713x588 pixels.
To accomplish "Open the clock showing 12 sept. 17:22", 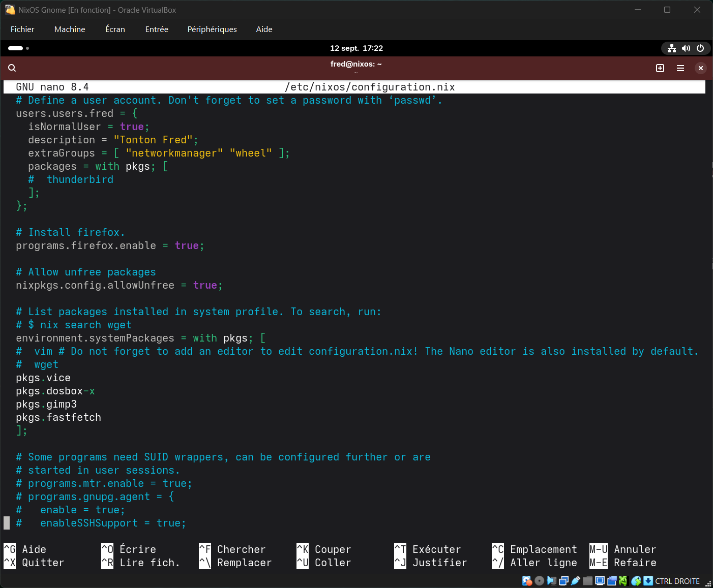I will coord(356,48).
